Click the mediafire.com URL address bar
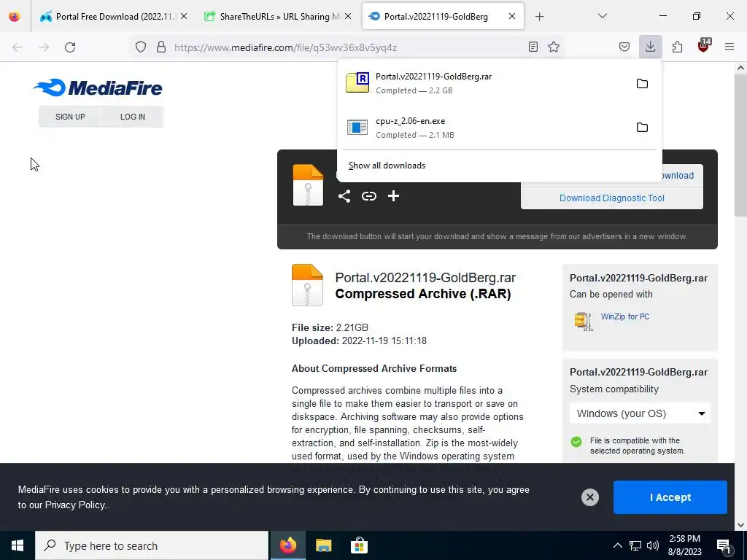This screenshot has width=747, height=560. tap(348, 47)
